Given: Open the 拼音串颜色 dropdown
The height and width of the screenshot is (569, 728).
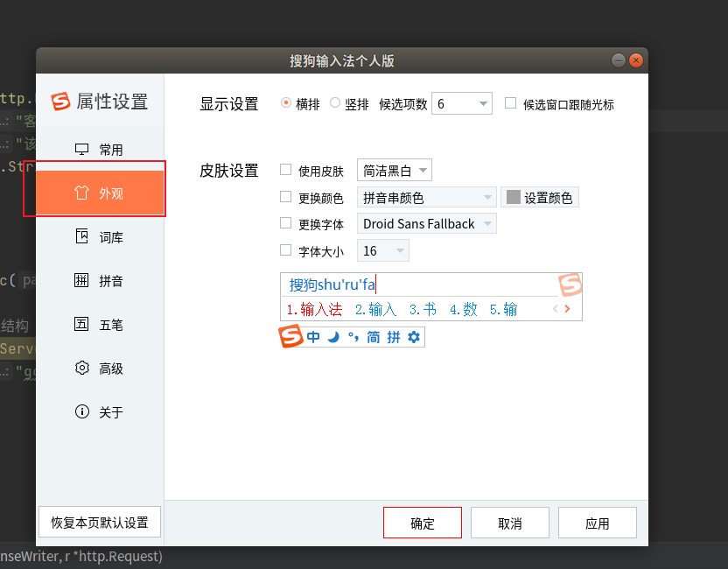Looking at the screenshot, I should tap(427, 197).
